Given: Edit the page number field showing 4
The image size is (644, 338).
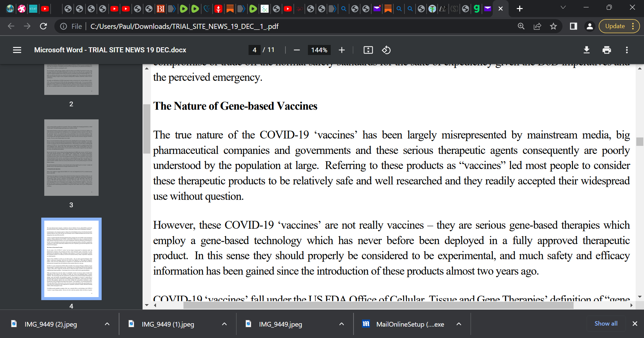Looking at the screenshot, I should [x=255, y=50].
